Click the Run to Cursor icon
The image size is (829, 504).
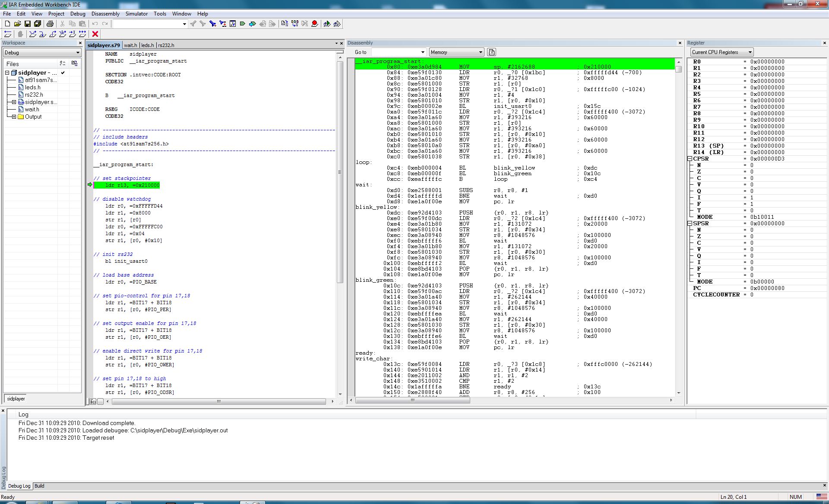[73, 34]
